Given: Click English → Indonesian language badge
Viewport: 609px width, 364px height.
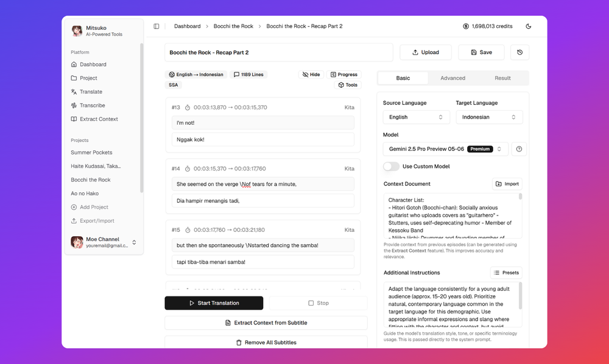Looking at the screenshot, I should (x=196, y=74).
